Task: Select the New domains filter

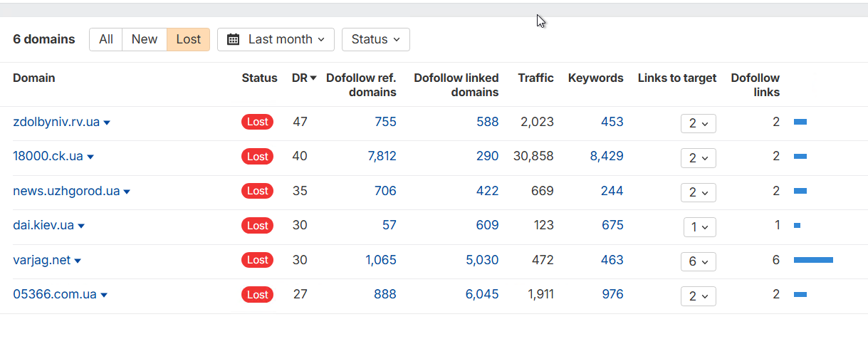Action: 145,40
